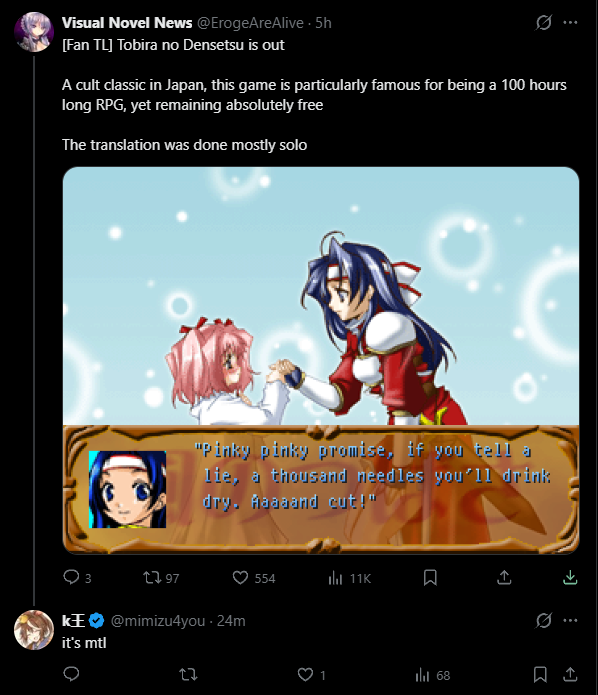Open the @mimizu4you profile link
Image resolution: width=598 pixels, height=695 pixels.
click(157, 621)
